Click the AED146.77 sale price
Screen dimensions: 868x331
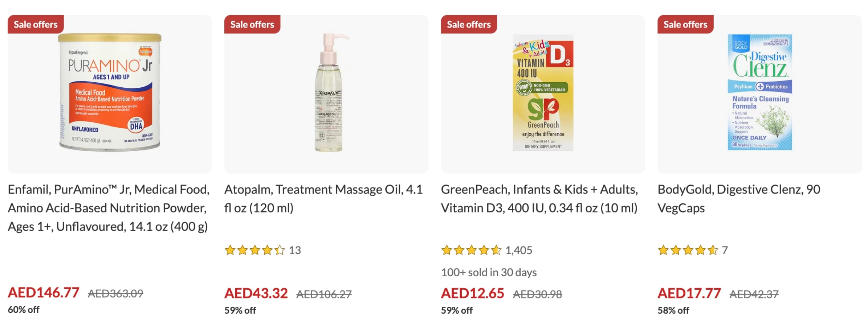44,293
